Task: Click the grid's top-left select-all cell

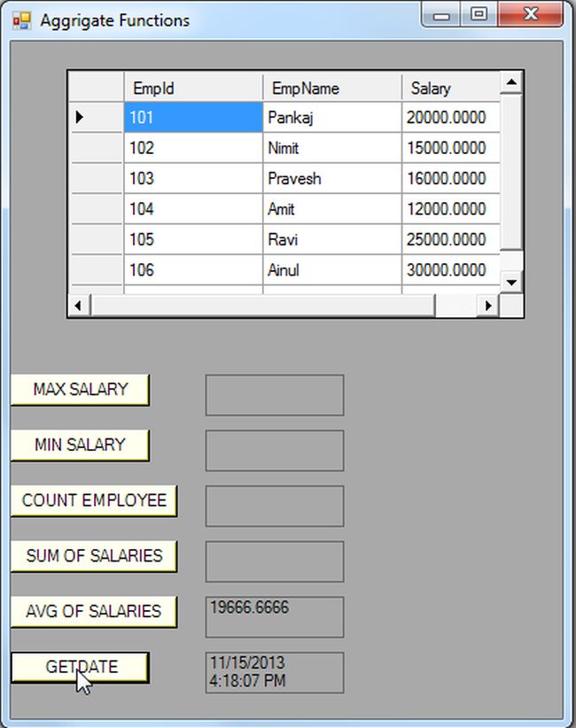Action: click(96, 88)
